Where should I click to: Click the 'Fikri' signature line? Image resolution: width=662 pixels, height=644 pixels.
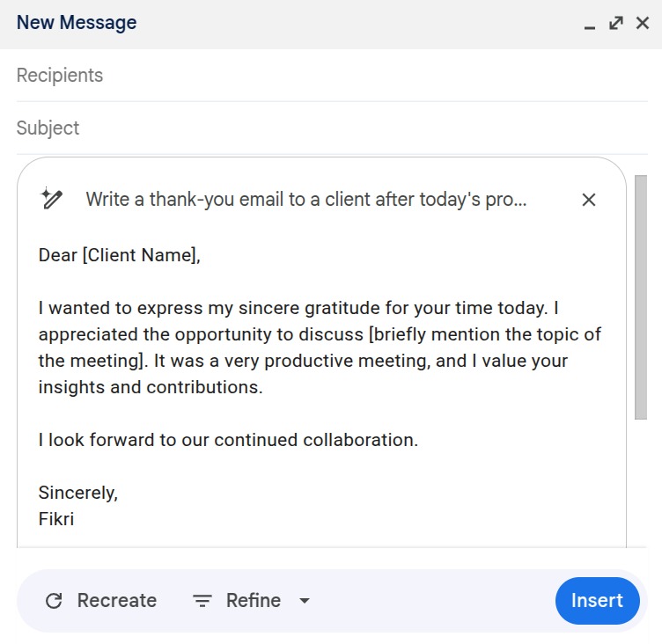pos(56,519)
